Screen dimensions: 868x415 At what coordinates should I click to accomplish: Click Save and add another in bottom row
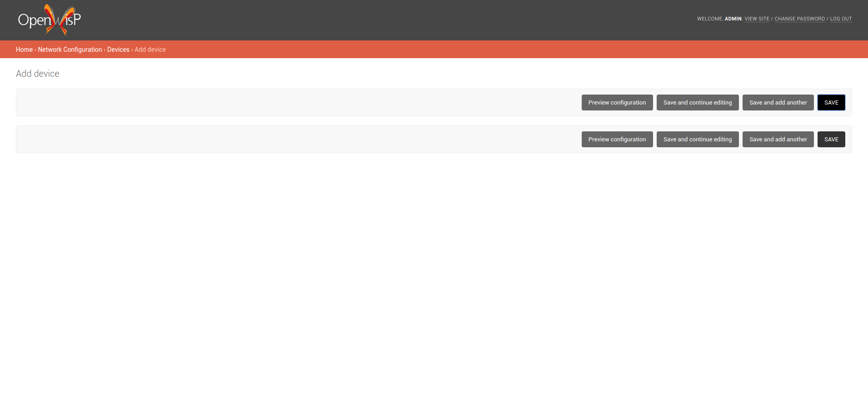(778, 139)
